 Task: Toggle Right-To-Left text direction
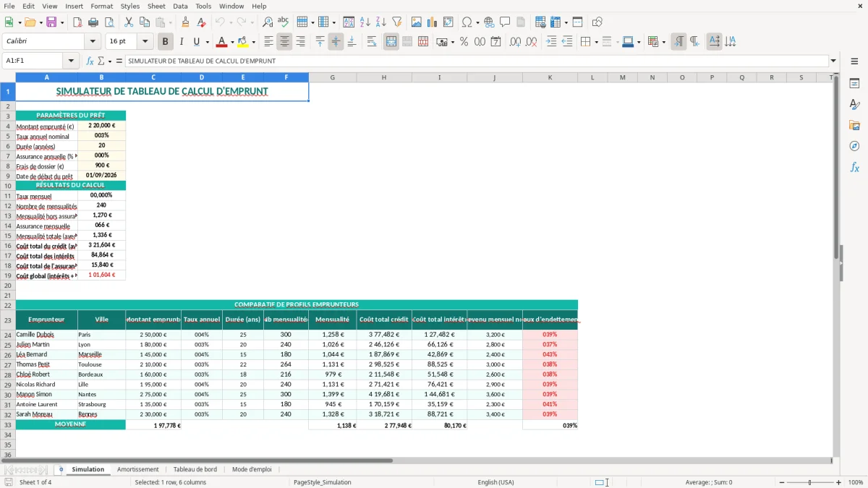(694, 42)
